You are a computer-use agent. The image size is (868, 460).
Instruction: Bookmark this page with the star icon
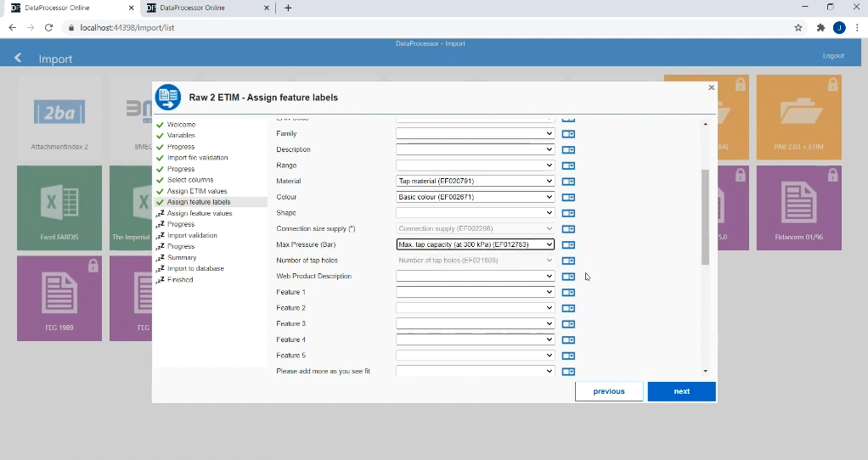(x=798, y=28)
